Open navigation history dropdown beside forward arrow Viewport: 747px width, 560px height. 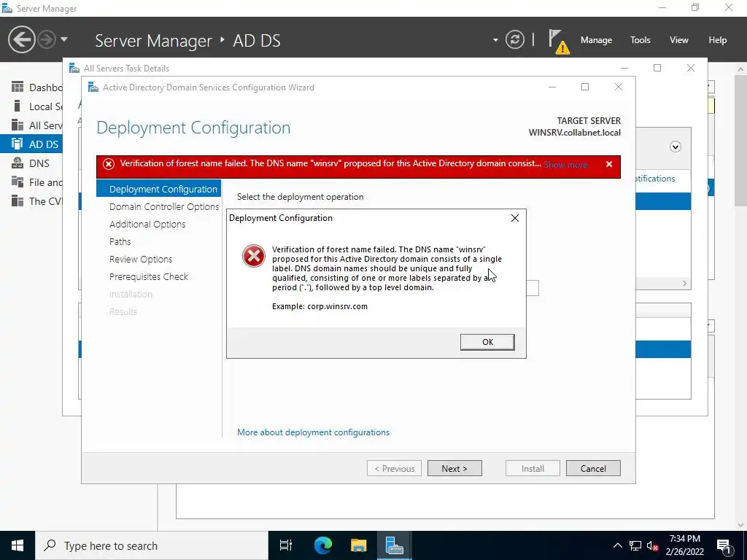64,39
